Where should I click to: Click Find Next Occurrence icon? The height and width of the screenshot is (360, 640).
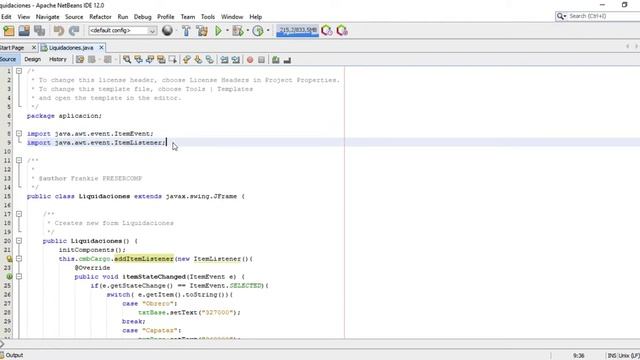(150, 60)
